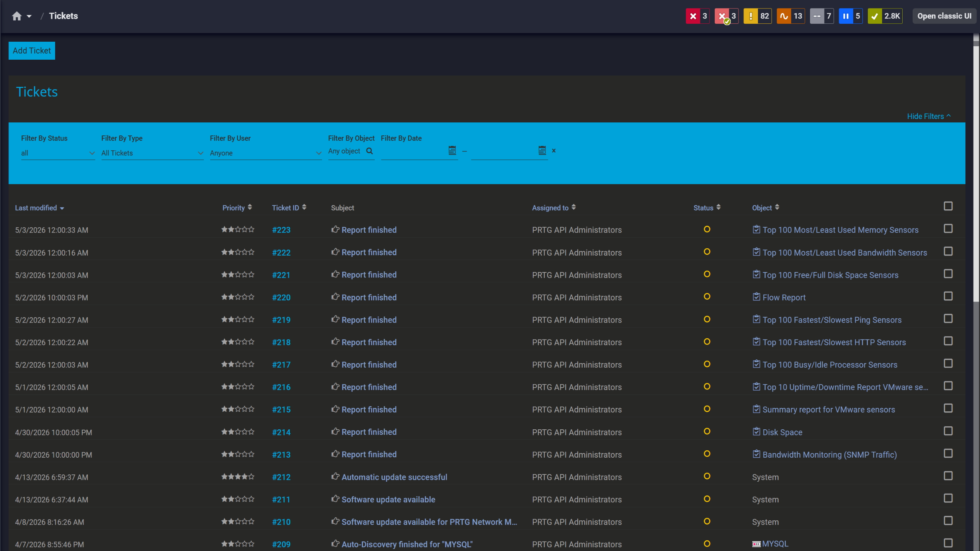This screenshot has height=551, width=980.
Task: Open ticket #209 link
Action: coord(281,544)
